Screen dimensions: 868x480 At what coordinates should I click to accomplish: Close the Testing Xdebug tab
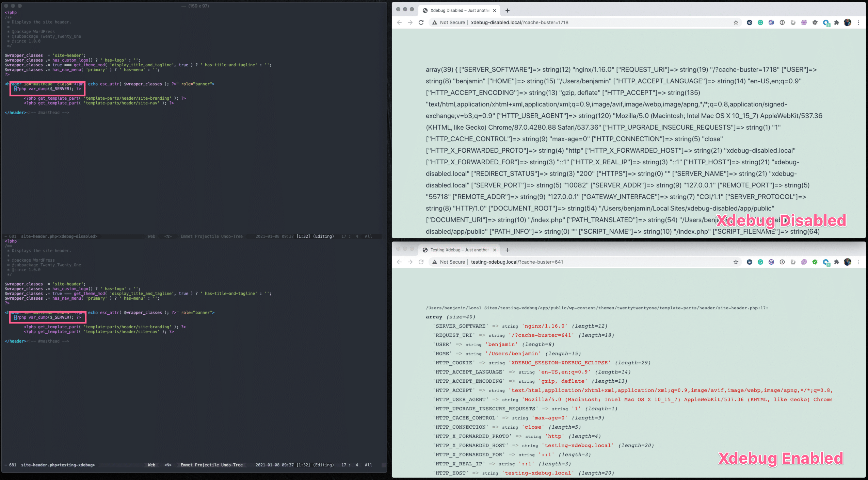(495, 250)
